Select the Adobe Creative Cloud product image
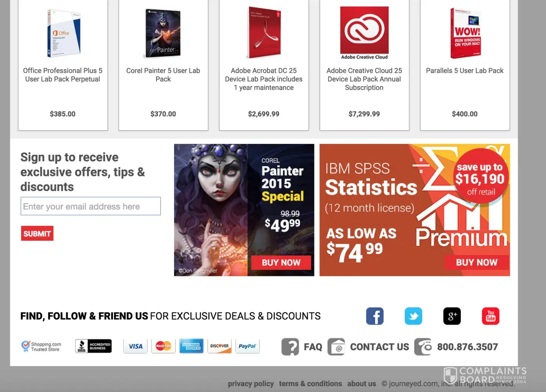The image size is (546, 392). (x=364, y=33)
